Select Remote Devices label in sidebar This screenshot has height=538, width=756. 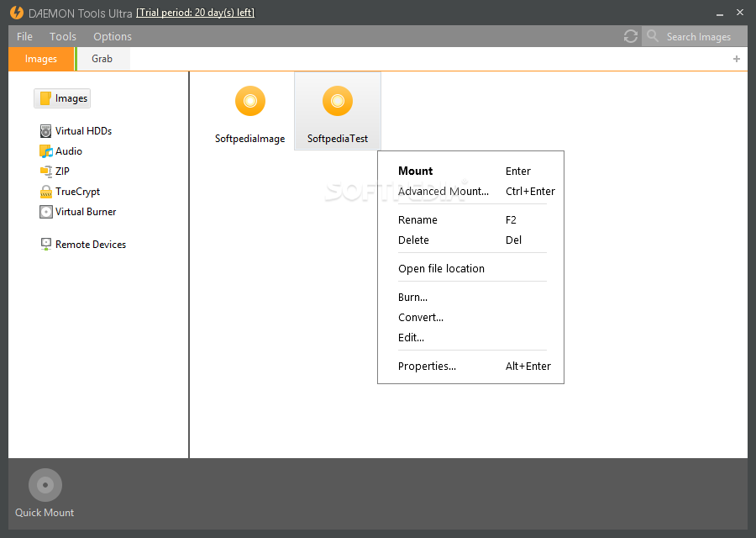pos(91,244)
